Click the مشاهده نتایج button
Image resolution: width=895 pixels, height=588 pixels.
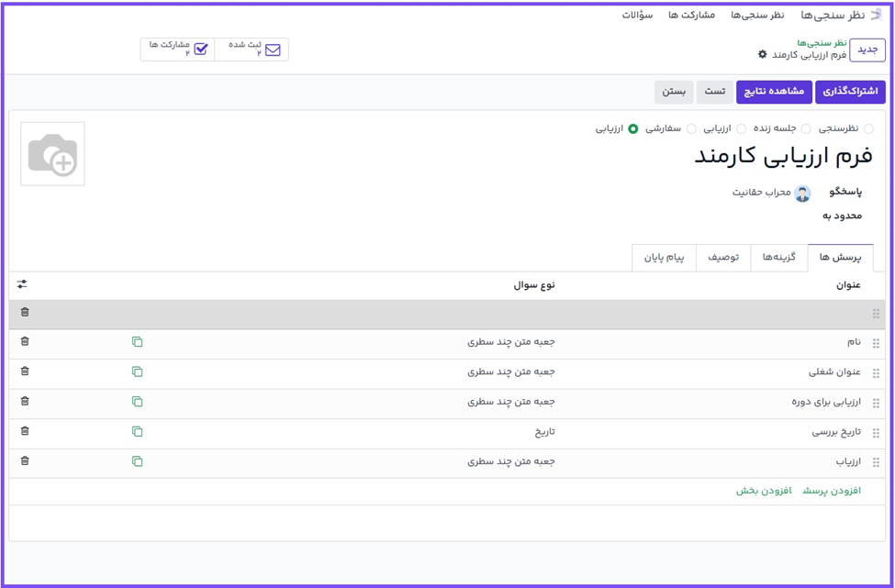click(773, 92)
